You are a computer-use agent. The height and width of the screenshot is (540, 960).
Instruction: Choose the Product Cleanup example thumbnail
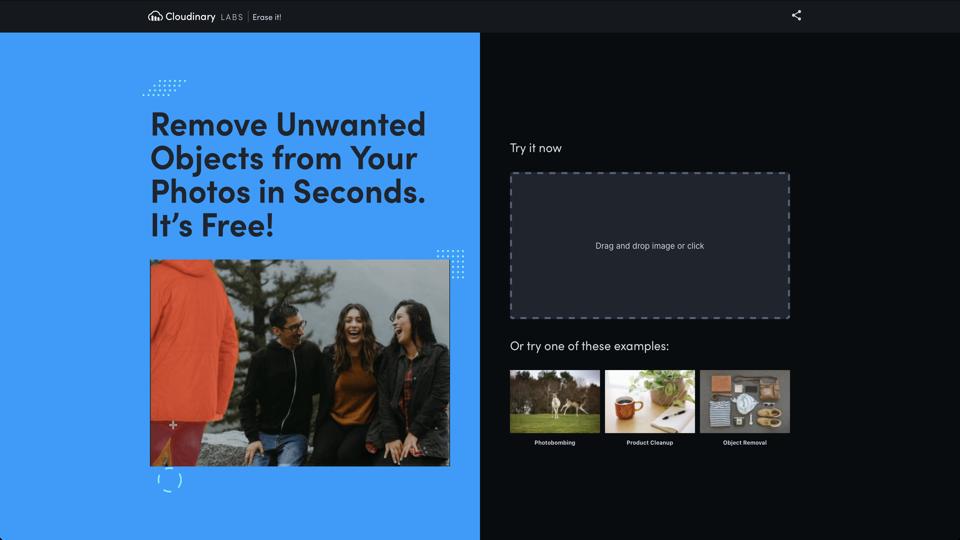[650, 401]
